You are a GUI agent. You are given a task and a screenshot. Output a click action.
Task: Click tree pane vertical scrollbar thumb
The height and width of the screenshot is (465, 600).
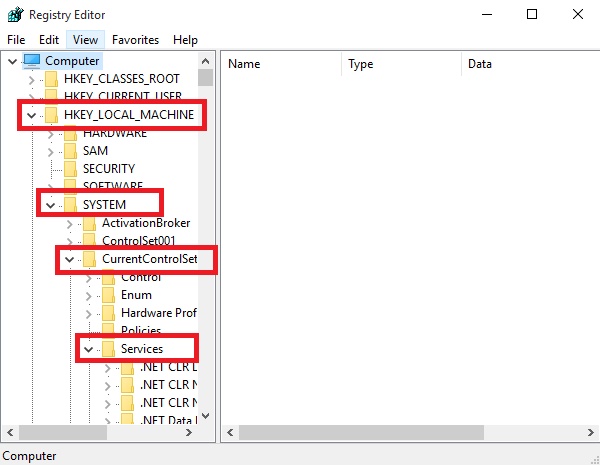click(x=205, y=77)
